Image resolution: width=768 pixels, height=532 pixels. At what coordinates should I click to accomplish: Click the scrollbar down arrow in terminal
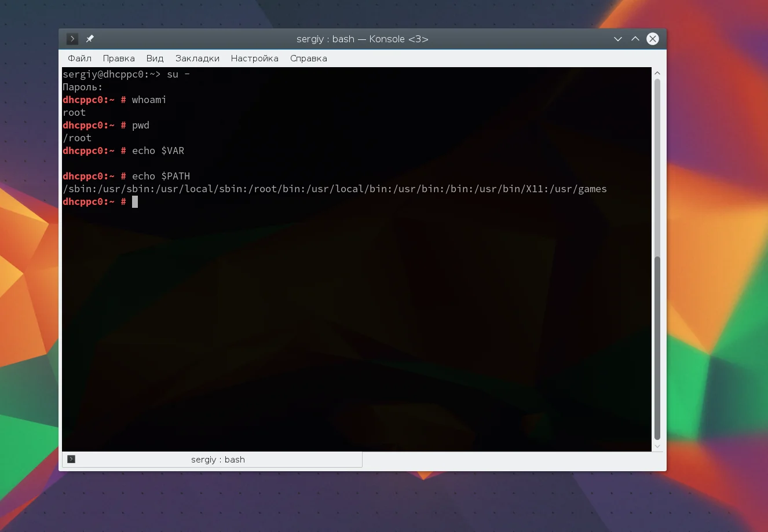click(657, 446)
